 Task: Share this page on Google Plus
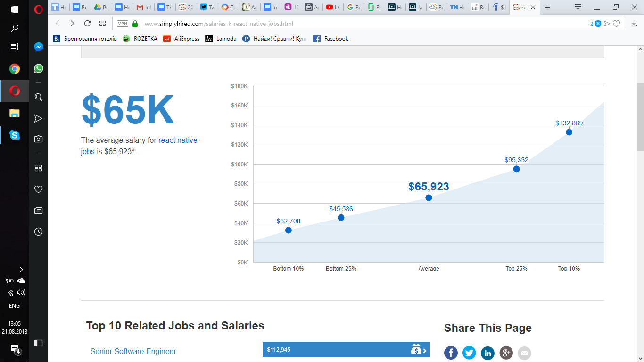(506, 353)
